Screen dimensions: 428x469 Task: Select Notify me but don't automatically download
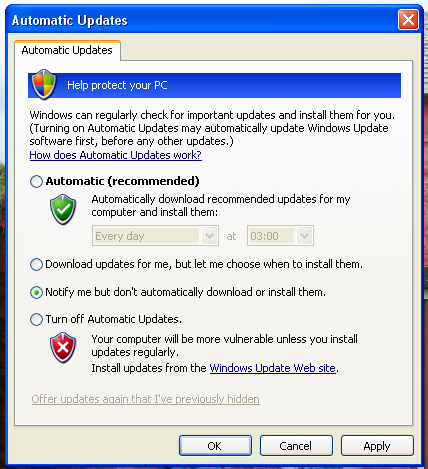[x=36, y=292]
